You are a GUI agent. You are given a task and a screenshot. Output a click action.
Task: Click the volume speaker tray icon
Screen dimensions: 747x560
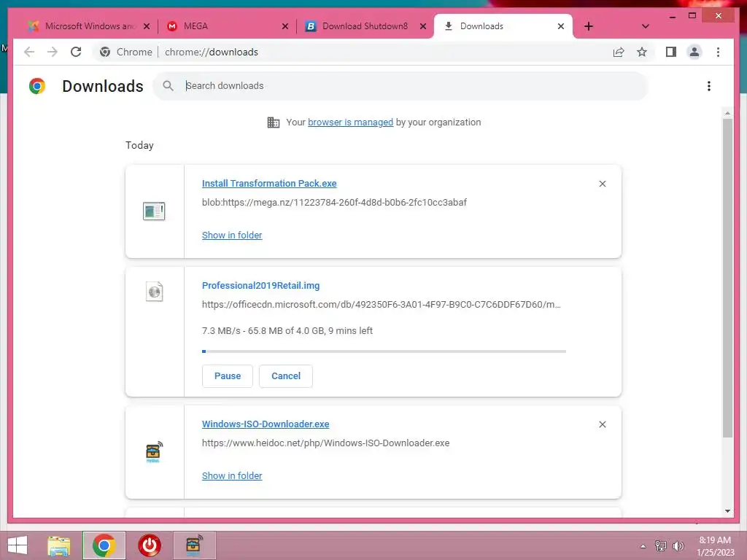click(x=678, y=546)
